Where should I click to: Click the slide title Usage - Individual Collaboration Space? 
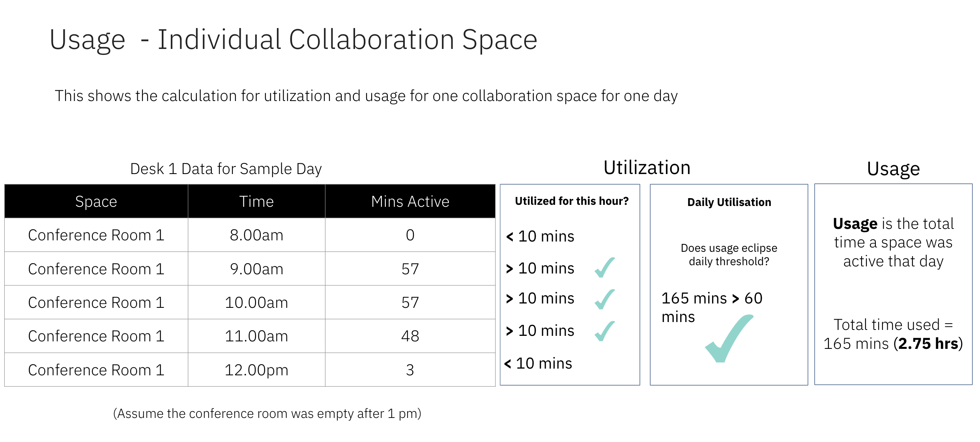294,39
